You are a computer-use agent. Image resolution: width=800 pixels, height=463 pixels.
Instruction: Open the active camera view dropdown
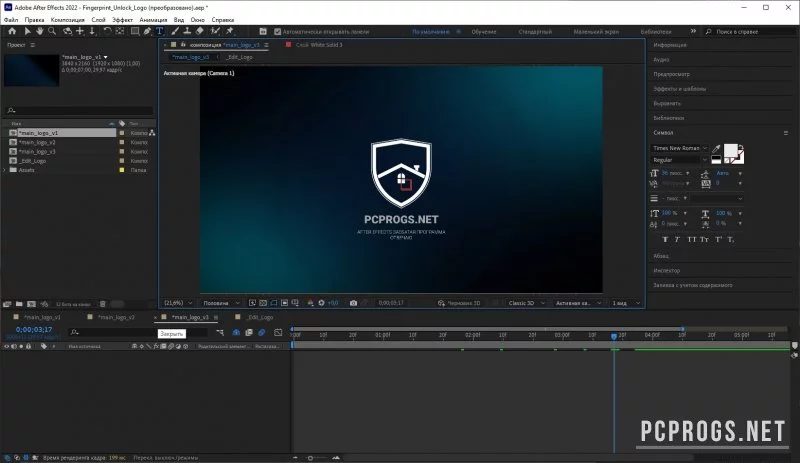coord(578,303)
